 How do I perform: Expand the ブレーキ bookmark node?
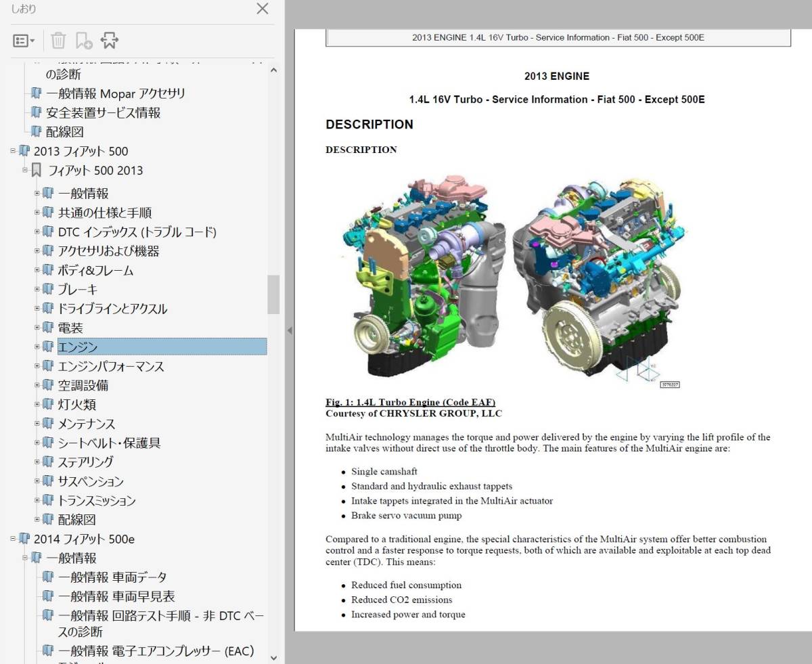pos(38,290)
